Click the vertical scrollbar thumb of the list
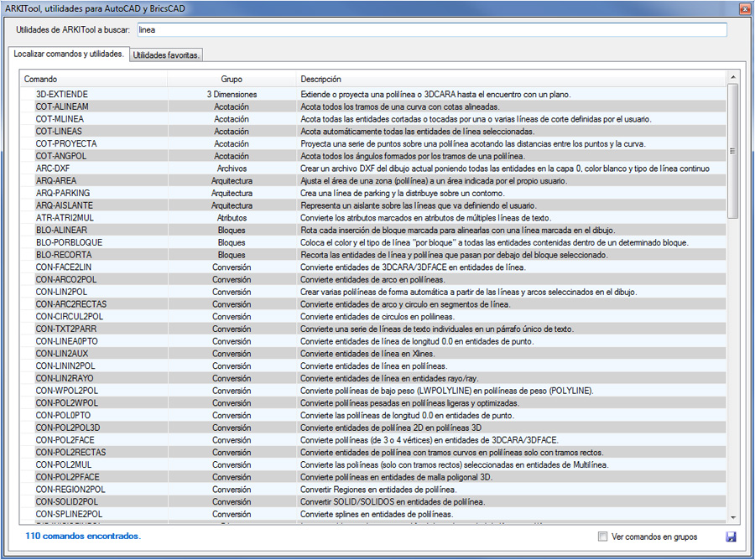Viewport: 755px width, 560px height. tap(733, 151)
